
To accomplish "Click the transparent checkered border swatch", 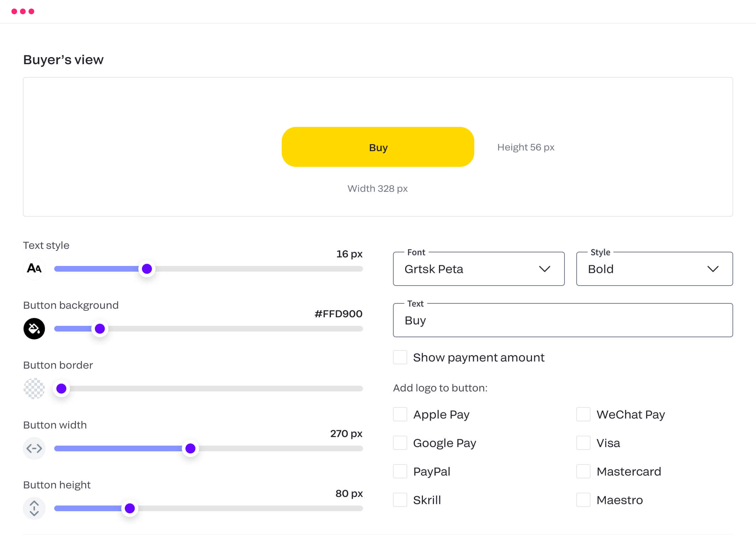I will click(34, 388).
